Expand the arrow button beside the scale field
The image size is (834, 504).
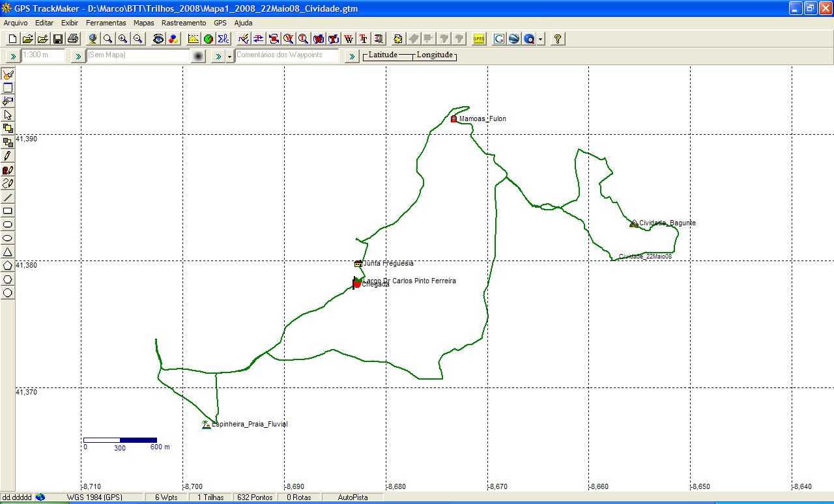point(13,56)
